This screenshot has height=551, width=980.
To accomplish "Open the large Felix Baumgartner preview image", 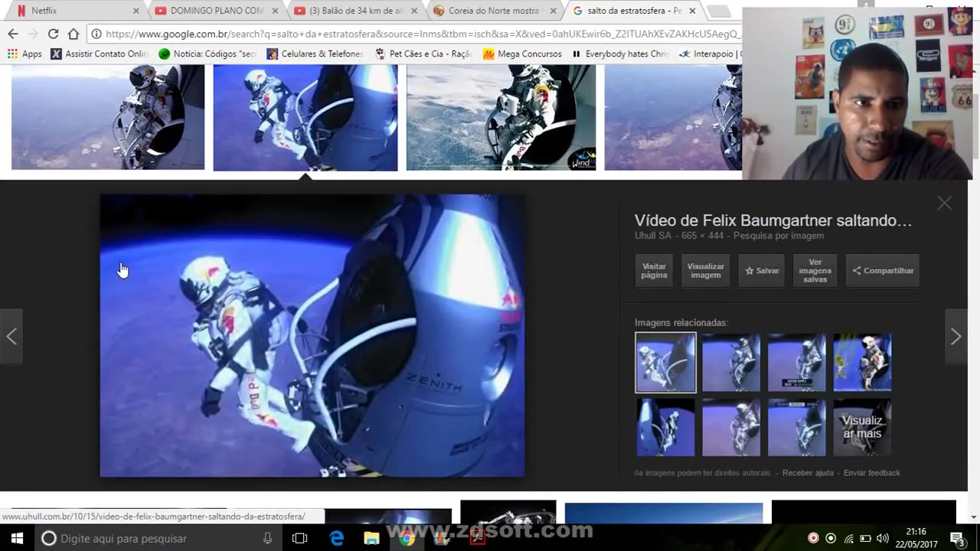I will pyautogui.click(x=312, y=336).
